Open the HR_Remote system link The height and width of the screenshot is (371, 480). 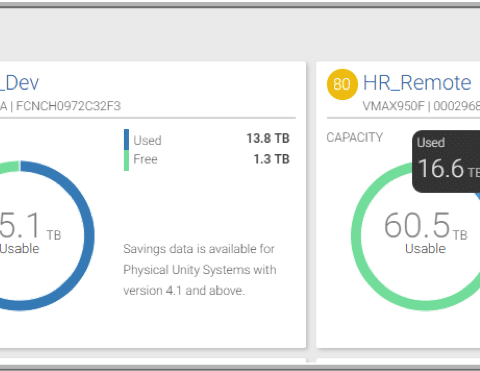417,83
